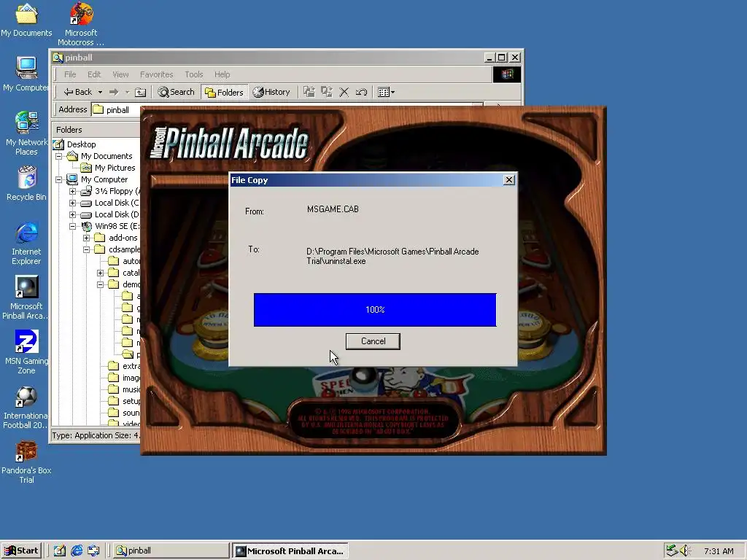Select the add-ons folder in tree
Viewport: 747px width, 560px height.
point(123,238)
